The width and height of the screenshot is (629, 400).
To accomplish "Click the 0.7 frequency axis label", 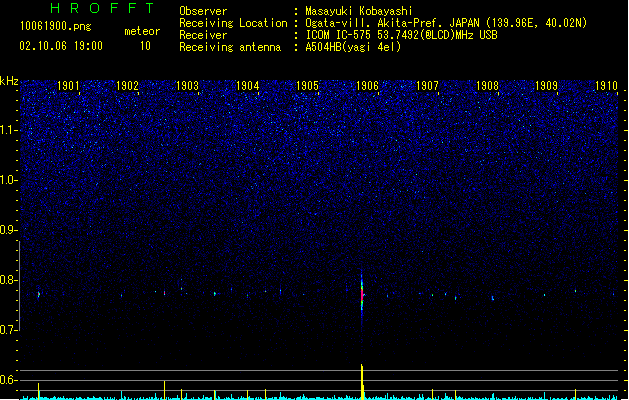I will [x=9, y=330].
